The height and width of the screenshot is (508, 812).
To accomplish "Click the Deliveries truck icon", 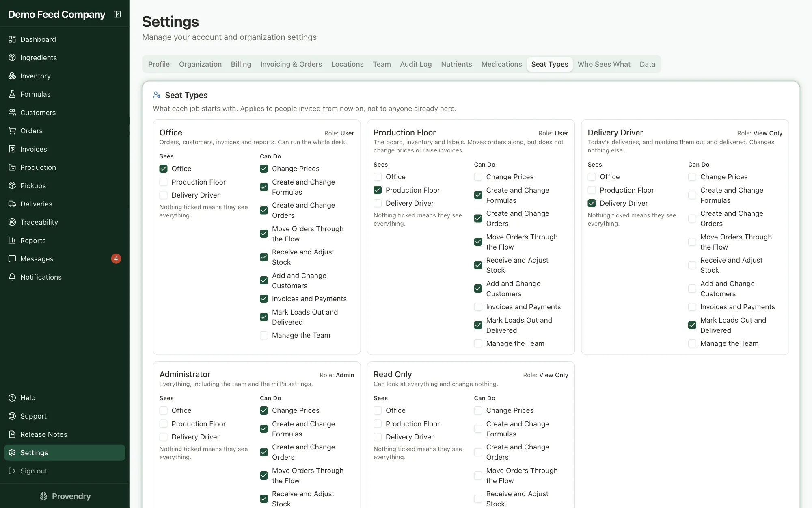I will (x=12, y=204).
